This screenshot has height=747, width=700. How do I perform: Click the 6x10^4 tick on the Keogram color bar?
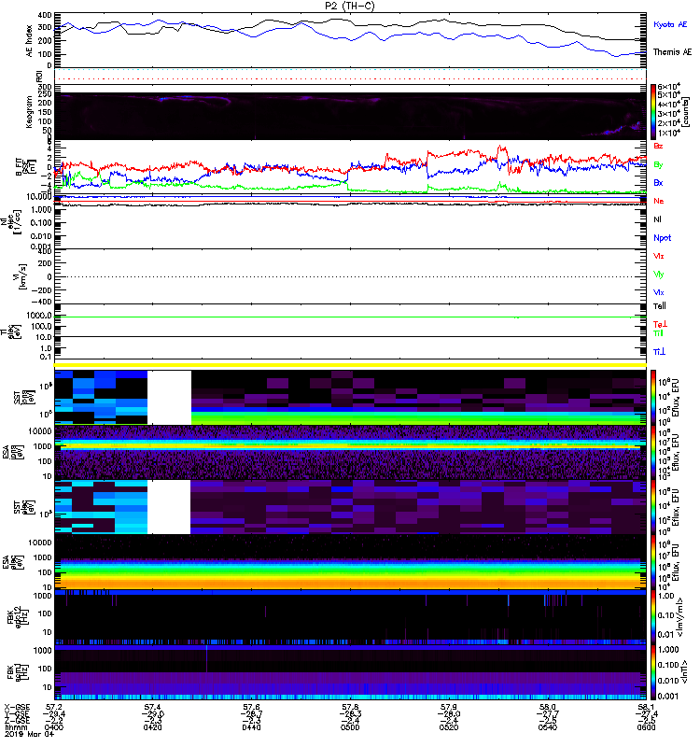point(669,87)
